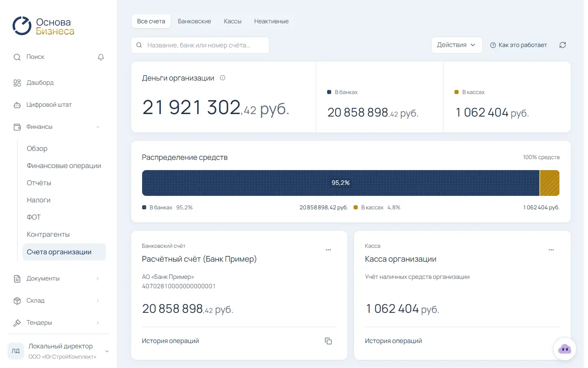Switch to the Банковские tab
Image resolution: width=588 pixels, height=368 pixels.
[194, 21]
